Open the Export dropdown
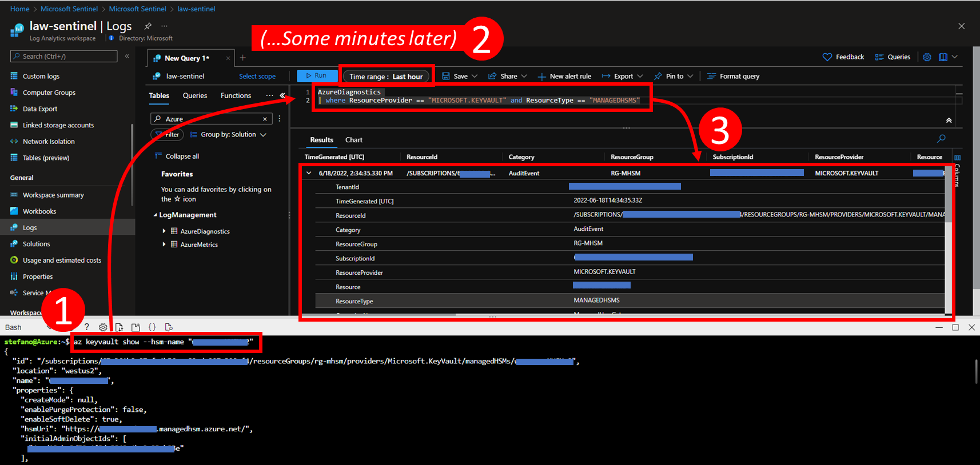The image size is (980, 465). point(640,77)
